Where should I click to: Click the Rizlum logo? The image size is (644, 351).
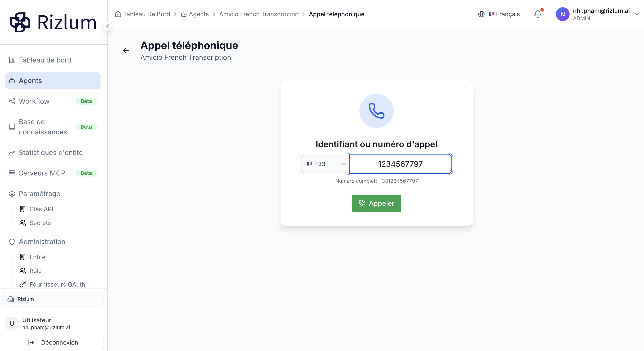pyautogui.click(x=53, y=22)
